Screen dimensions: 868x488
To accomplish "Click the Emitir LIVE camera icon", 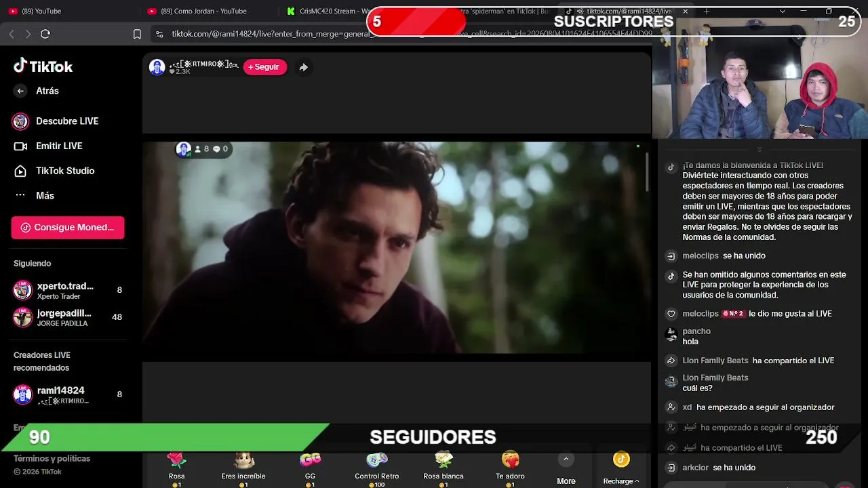I will 21,146.
